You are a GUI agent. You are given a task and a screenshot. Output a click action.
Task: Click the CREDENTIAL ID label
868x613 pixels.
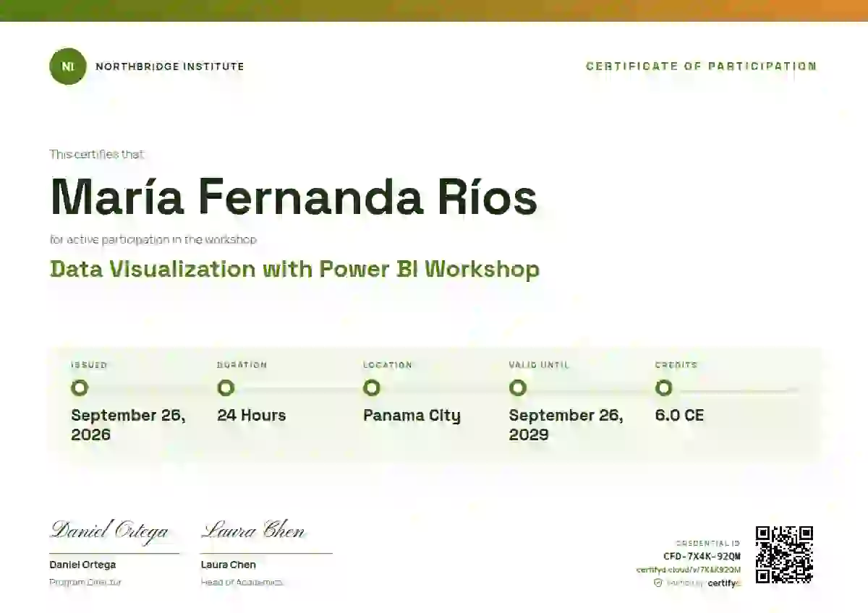coord(709,543)
